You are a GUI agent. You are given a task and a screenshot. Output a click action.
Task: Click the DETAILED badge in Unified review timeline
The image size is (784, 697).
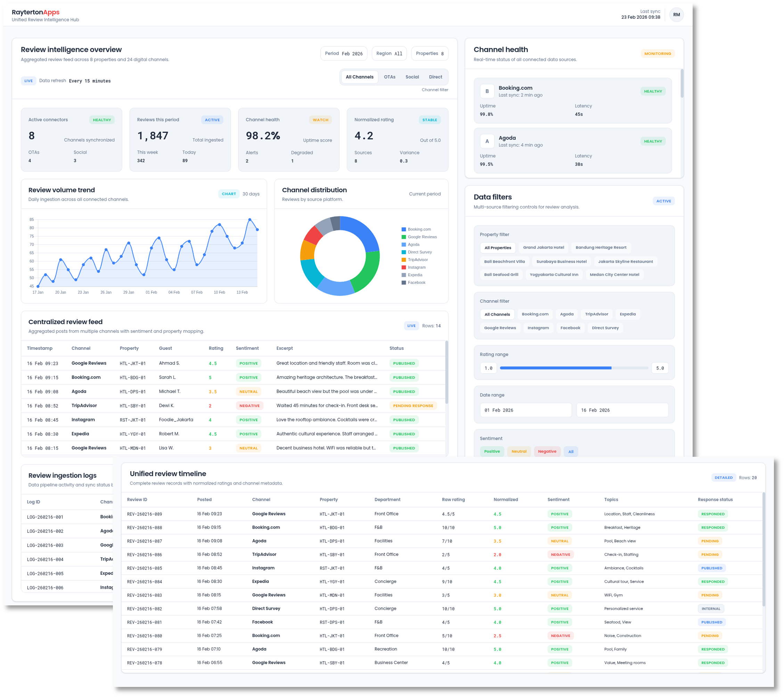tap(724, 477)
